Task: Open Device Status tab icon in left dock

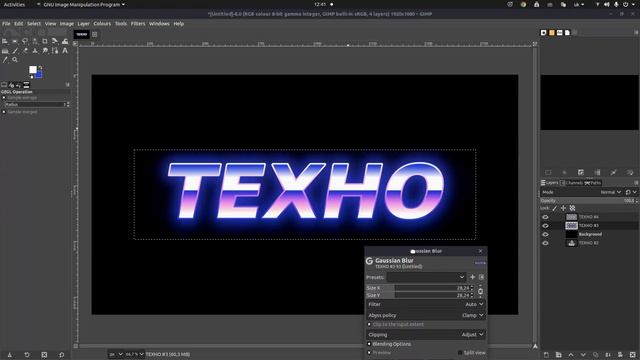Action: coord(11,85)
